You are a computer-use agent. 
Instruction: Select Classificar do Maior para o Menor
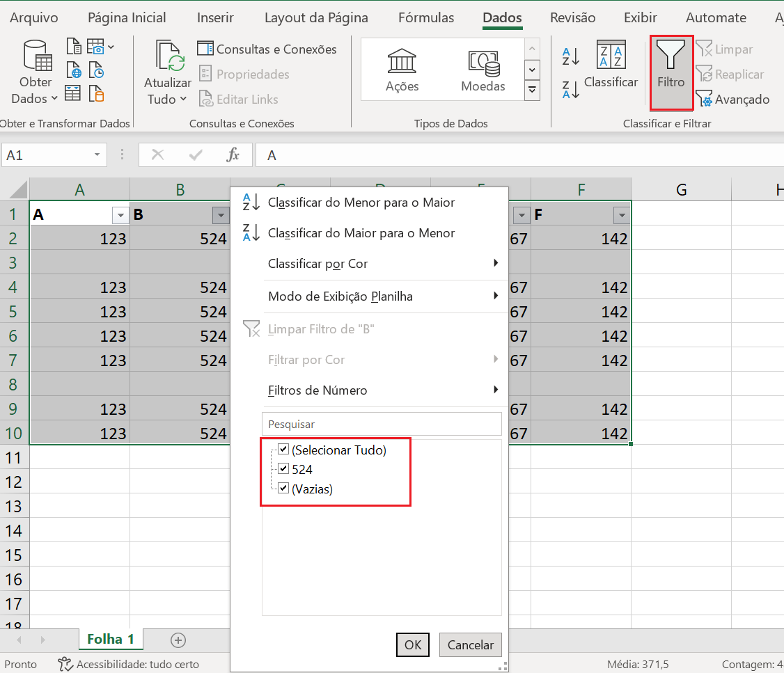pos(369,233)
